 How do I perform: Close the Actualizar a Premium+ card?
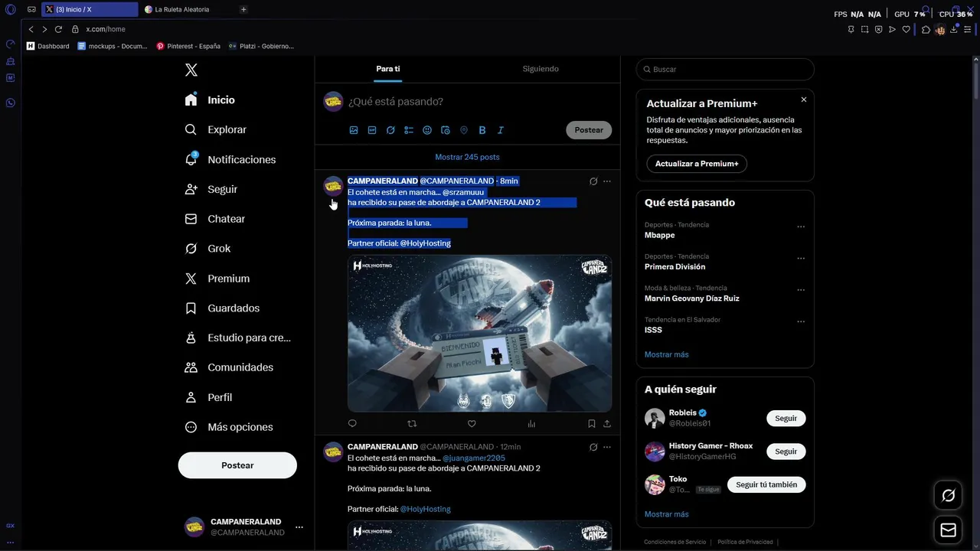(804, 99)
